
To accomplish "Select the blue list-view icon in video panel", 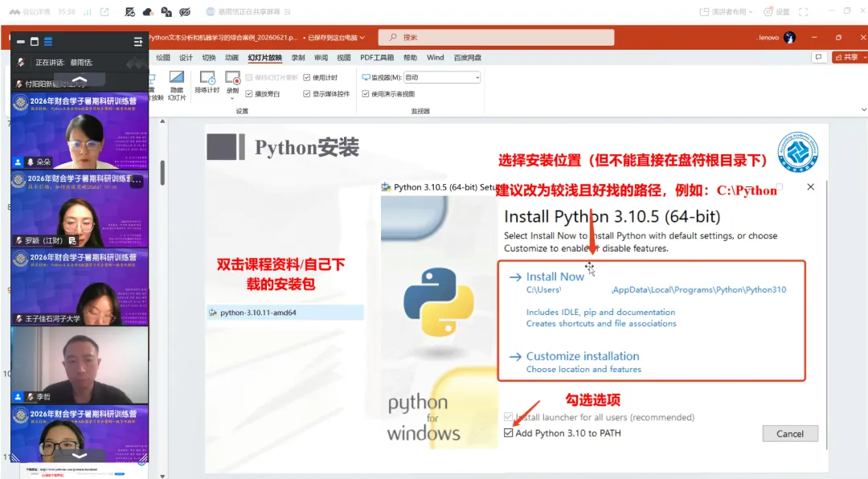I will pyautogui.click(x=48, y=42).
